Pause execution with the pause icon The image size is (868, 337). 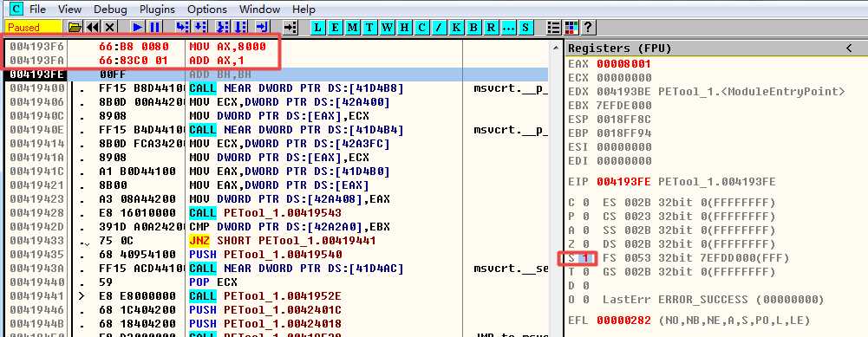pyautogui.click(x=154, y=27)
